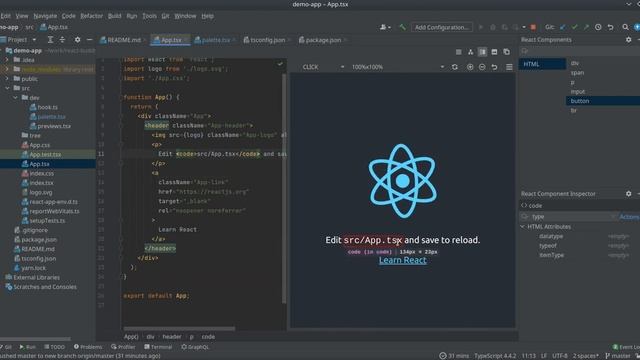The height and width of the screenshot is (360, 640).
Task: Open the Tools menu
Action: click(149, 16)
